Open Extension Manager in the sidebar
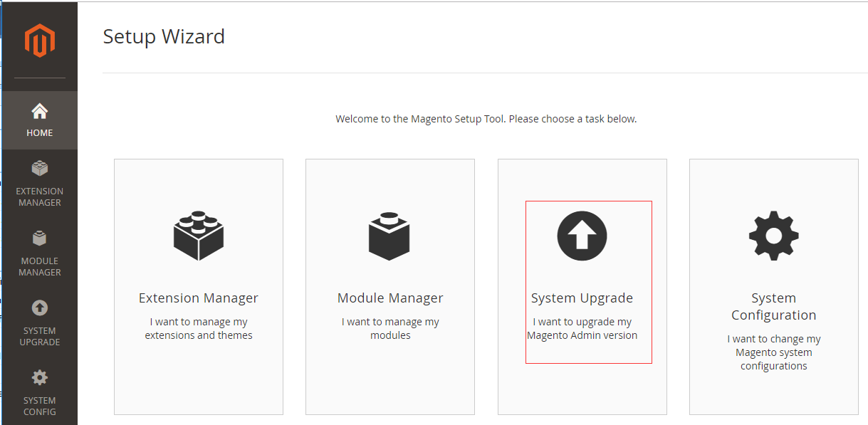The image size is (868, 425). click(x=40, y=184)
